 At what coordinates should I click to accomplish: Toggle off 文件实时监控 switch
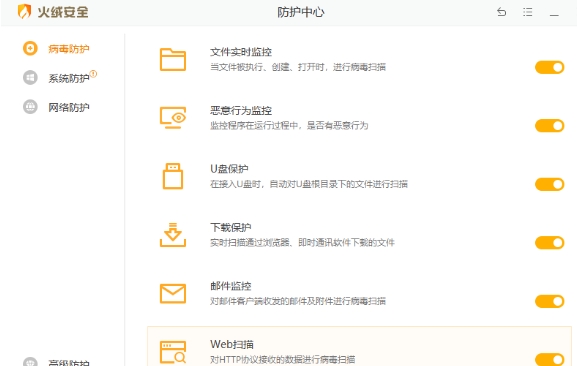[x=549, y=67]
